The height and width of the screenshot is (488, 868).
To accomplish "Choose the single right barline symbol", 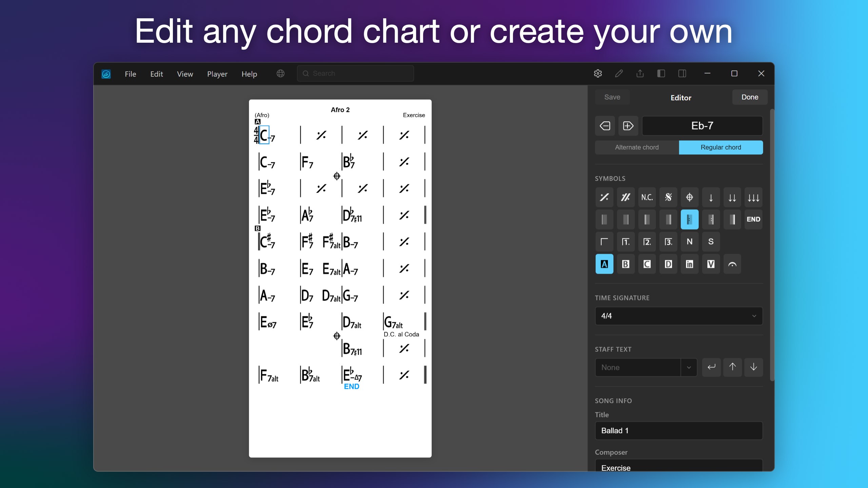I will (626, 220).
